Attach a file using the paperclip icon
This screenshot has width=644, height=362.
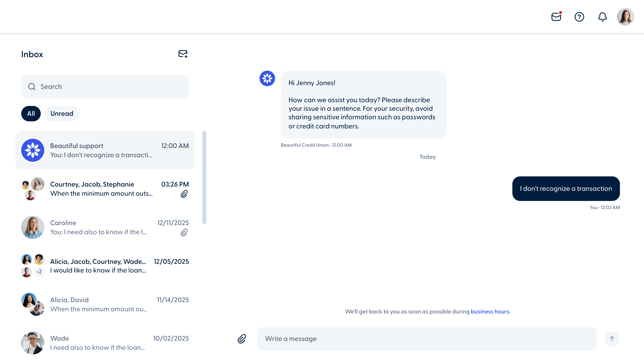(x=242, y=339)
